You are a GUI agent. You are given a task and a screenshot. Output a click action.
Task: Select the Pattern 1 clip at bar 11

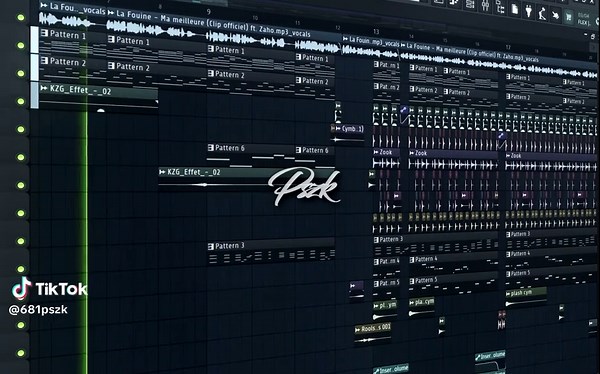315,63
